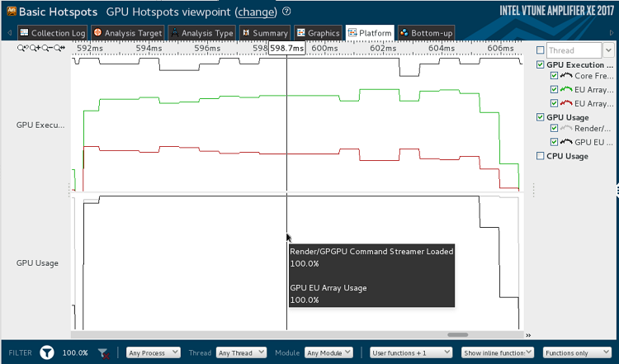619x364 pixels.
Task: Click the Core Frequency legend line icon
Action: click(566, 75)
